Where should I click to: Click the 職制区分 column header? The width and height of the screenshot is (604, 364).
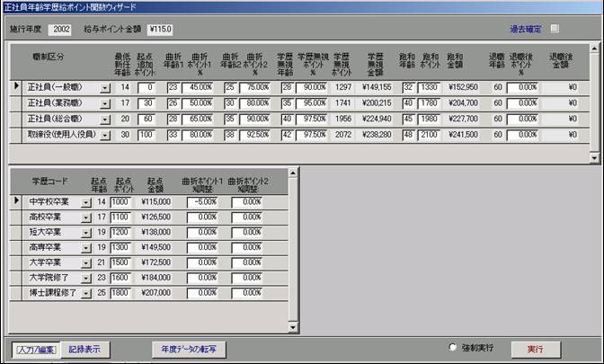(x=49, y=57)
